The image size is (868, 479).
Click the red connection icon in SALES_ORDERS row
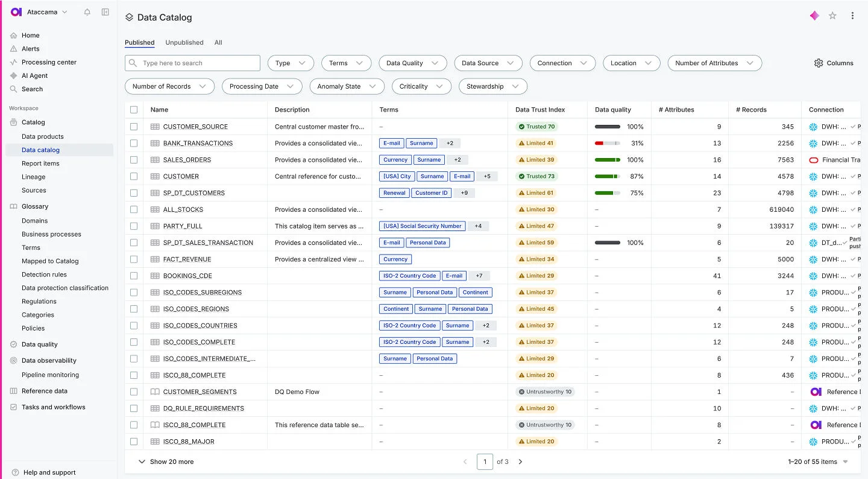(x=813, y=160)
